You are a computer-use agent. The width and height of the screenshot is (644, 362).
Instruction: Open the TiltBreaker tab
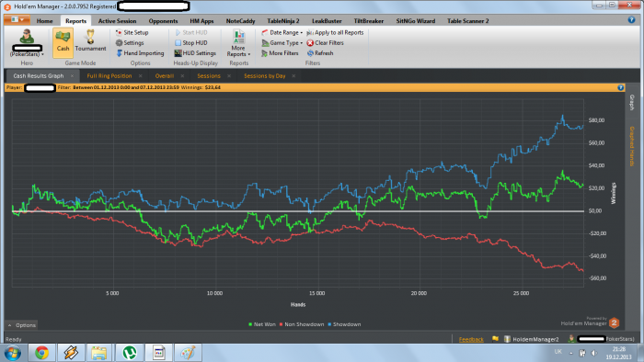pyautogui.click(x=368, y=21)
